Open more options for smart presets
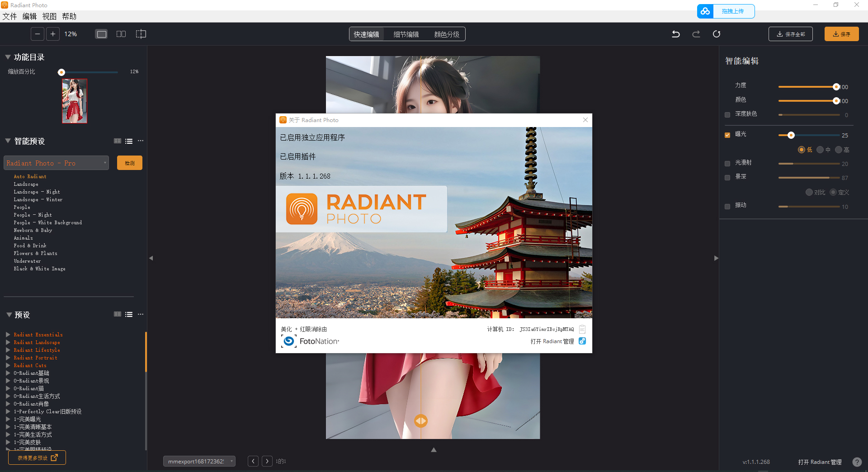 point(141,141)
